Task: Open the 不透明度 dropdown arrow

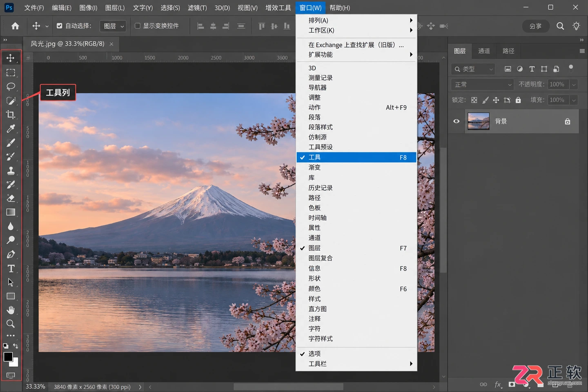Action: coord(574,85)
